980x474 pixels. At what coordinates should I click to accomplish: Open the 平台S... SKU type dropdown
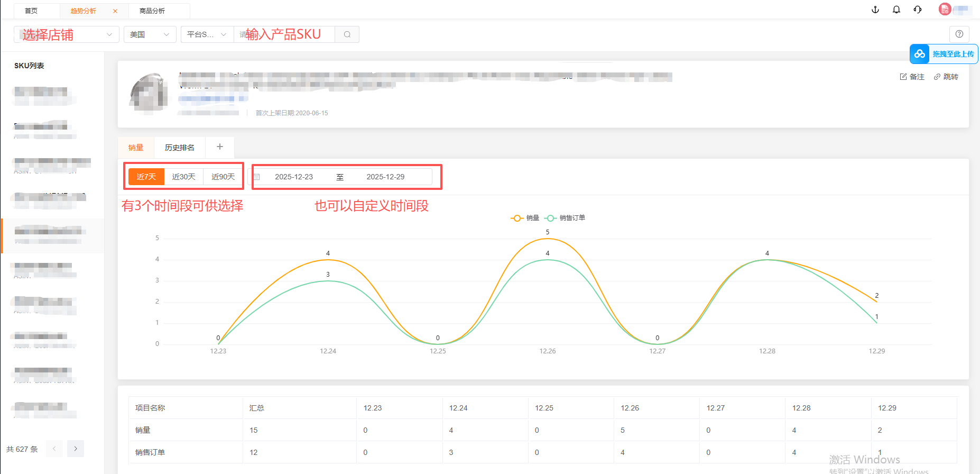207,34
